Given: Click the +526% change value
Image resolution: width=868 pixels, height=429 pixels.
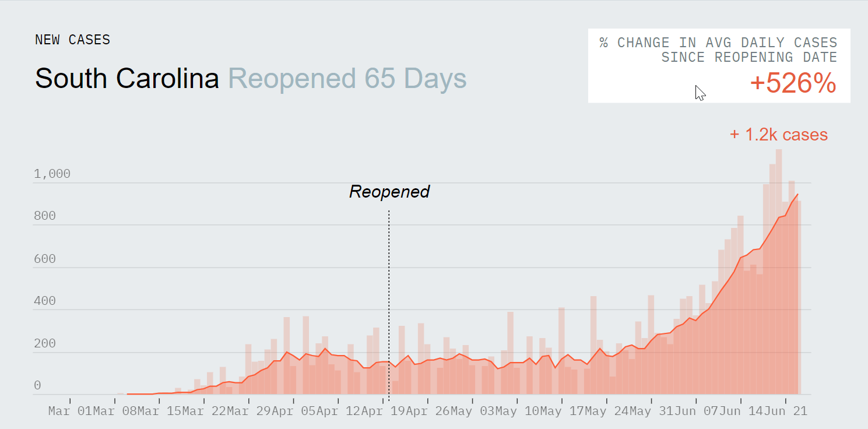Looking at the screenshot, I should [x=793, y=84].
